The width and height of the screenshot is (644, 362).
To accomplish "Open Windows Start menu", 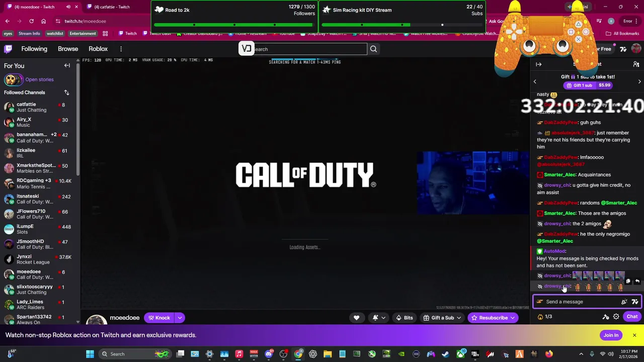I will pos(90,354).
